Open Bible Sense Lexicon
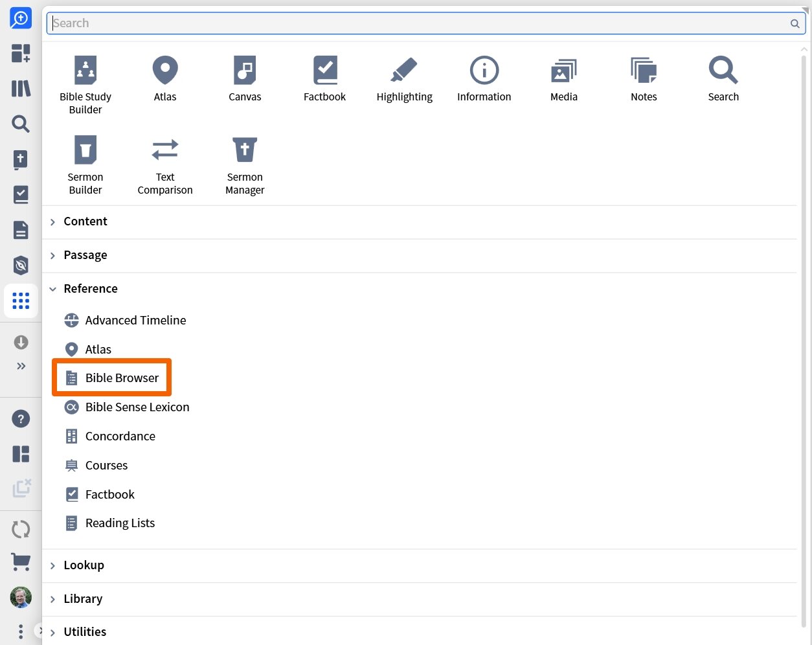The image size is (812, 645). pos(127,407)
